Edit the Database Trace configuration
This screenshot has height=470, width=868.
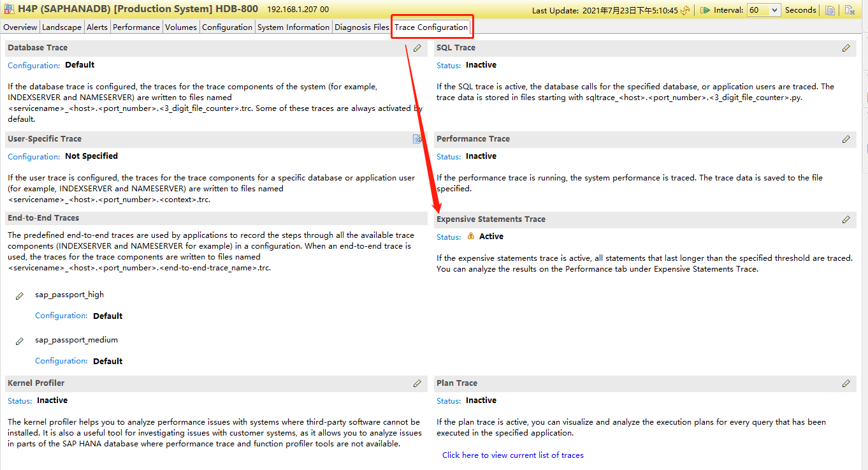coord(417,48)
